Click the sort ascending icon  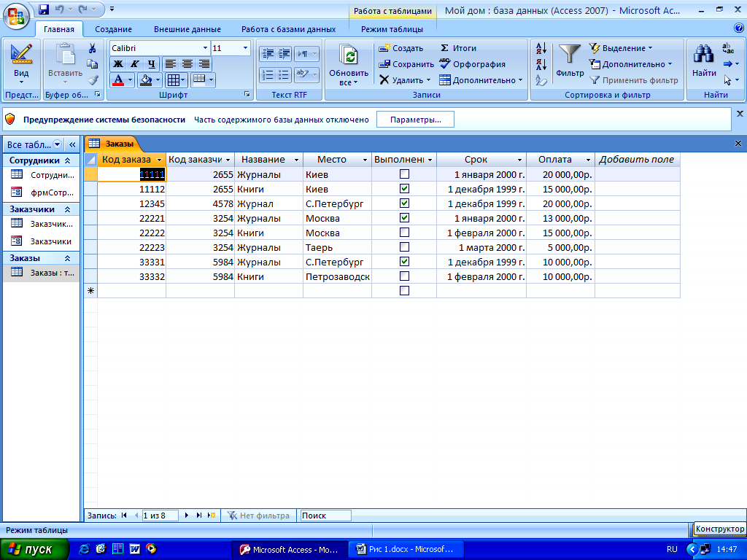[541, 49]
